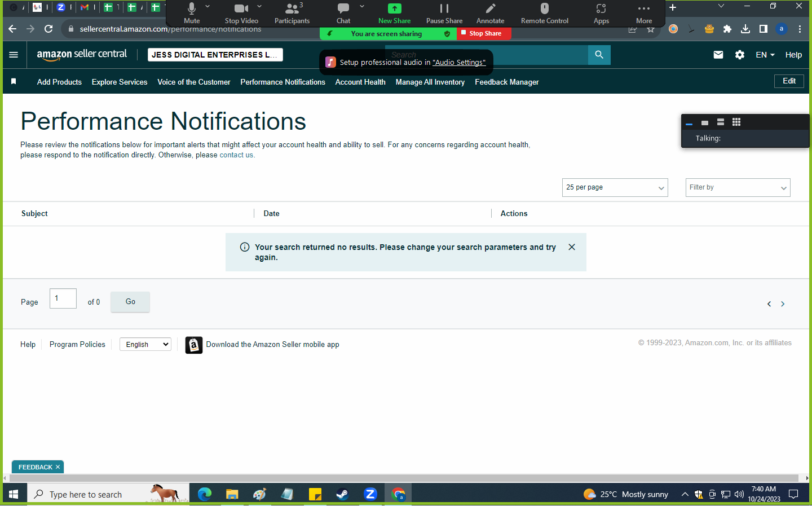This screenshot has height=510, width=812.
Task: Expand the English language selector in footer
Action: pos(145,344)
